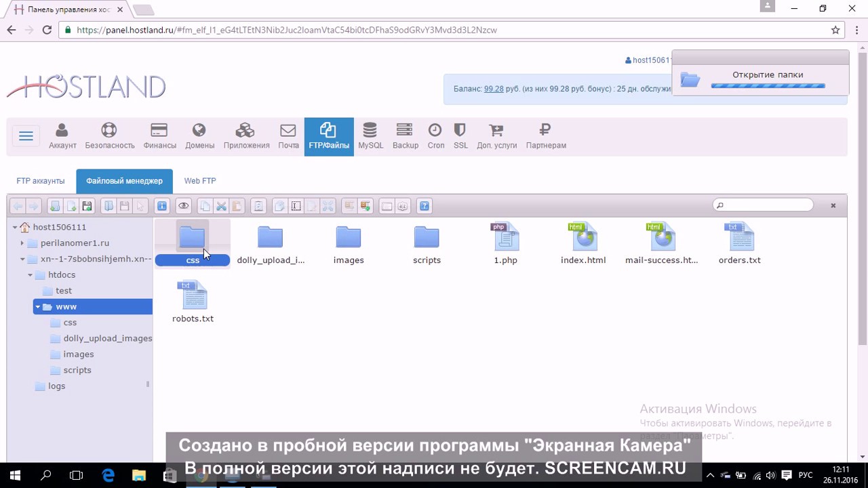Extract archive using toolbar icon
The height and width of the screenshot is (488, 868).
pos(349,206)
